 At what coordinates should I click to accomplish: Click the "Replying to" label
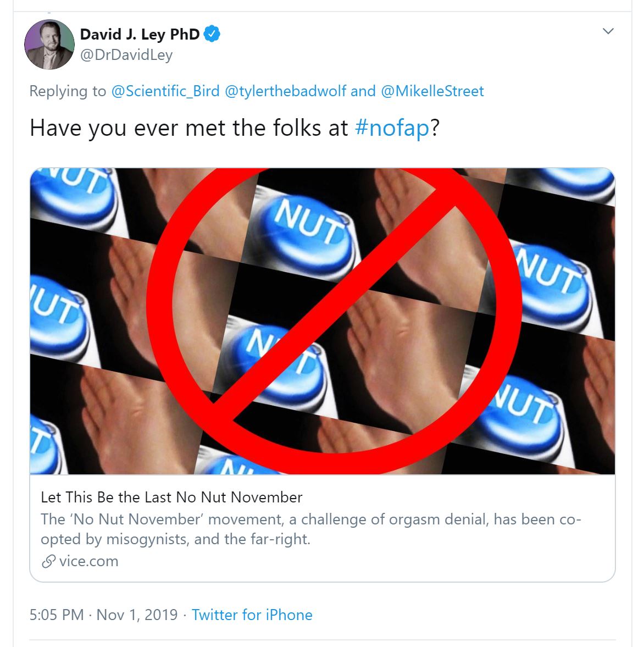[68, 91]
